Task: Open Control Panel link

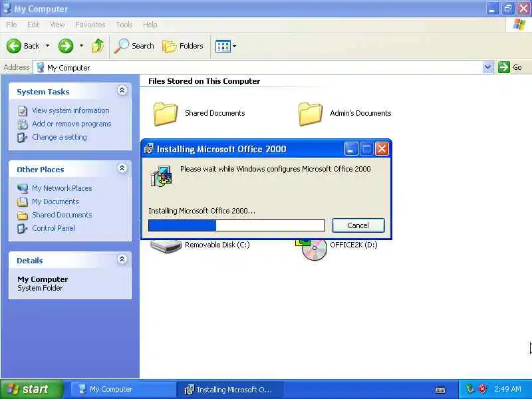Action: coord(53,228)
